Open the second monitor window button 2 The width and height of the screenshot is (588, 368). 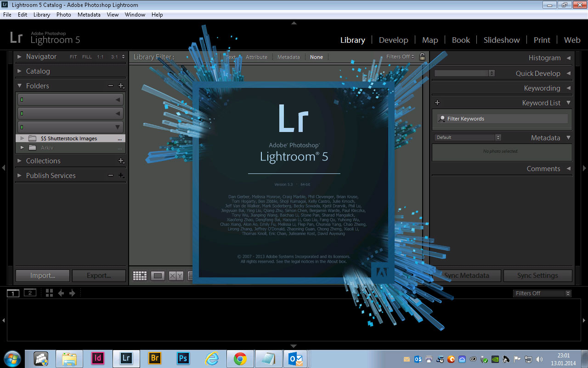click(30, 293)
